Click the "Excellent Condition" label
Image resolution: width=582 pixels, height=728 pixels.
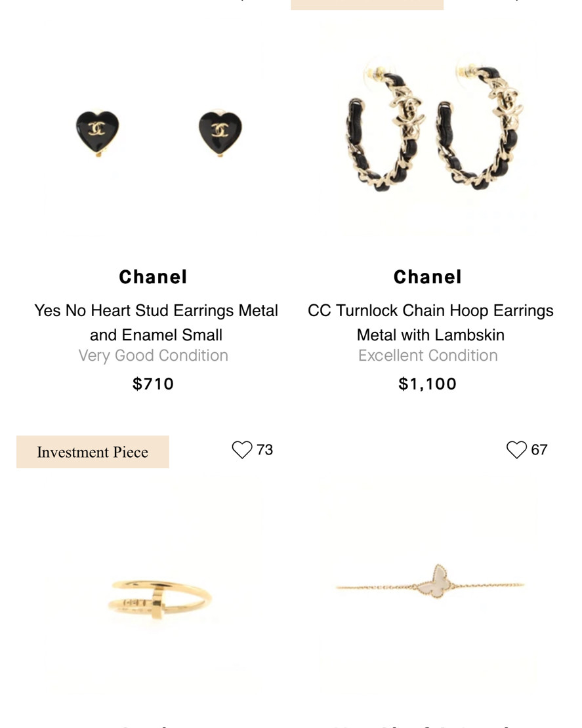pos(428,355)
